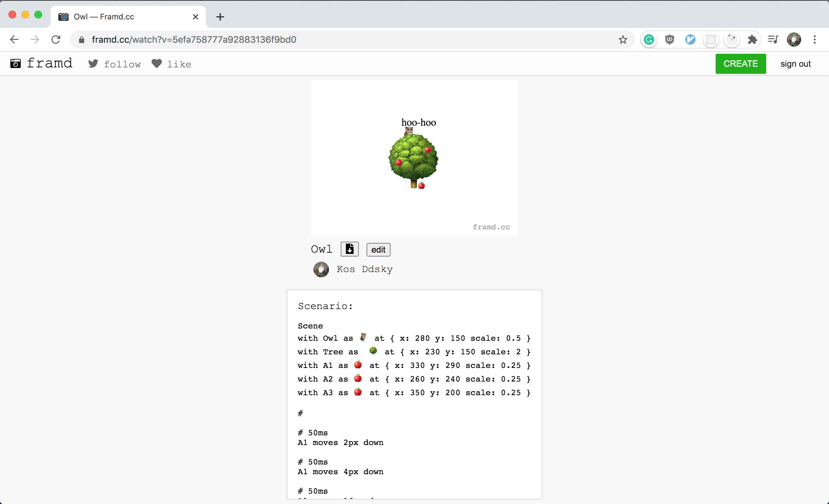
Task: Click the sign out link
Action: click(795, 63)
